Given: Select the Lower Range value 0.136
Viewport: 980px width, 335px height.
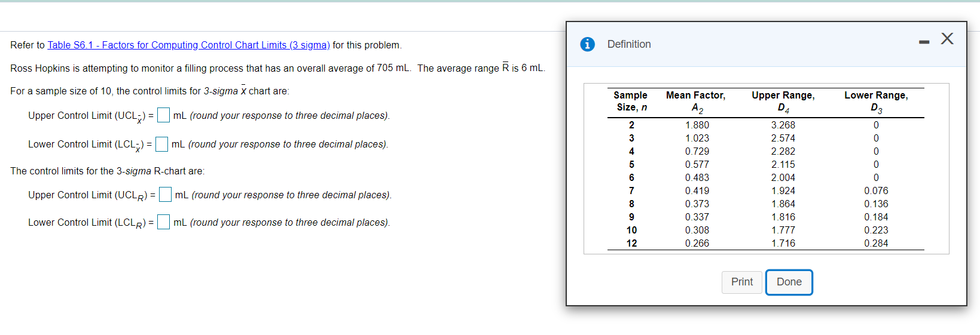Looking at the screenshot, I should point(876,204).
